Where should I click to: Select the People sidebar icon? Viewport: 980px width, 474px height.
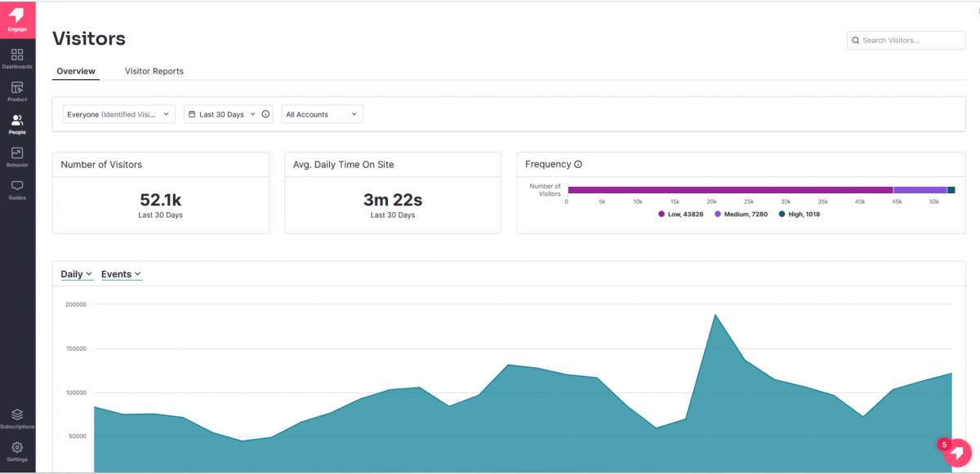coord(17,120)
